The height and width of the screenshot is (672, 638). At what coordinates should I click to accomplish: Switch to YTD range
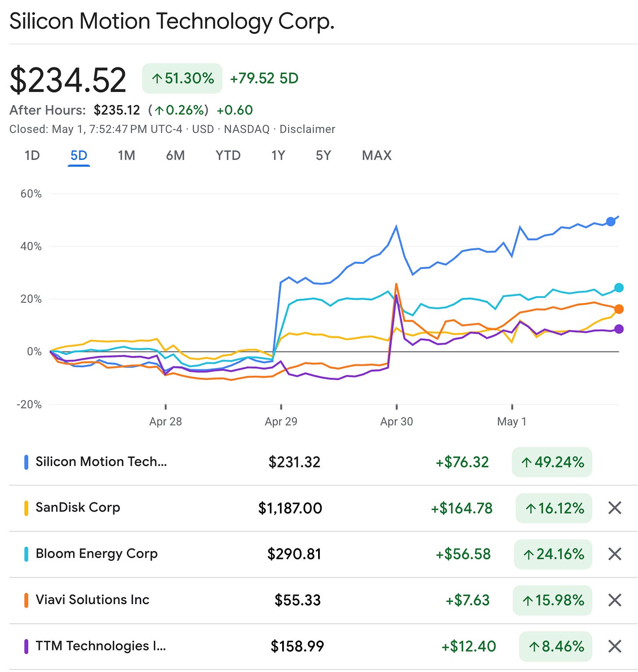click(x=228, y=156)
